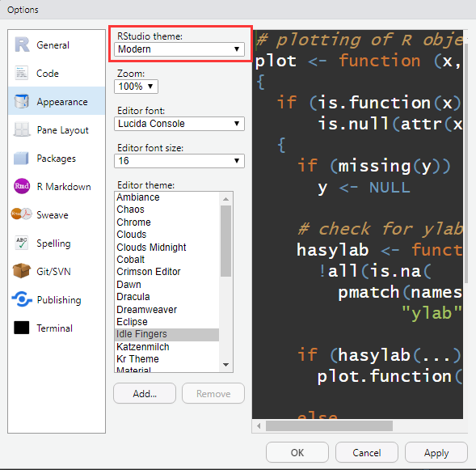
Task: Click the code preview horizontal scrollbar thumb
Action: pos(329,426)
